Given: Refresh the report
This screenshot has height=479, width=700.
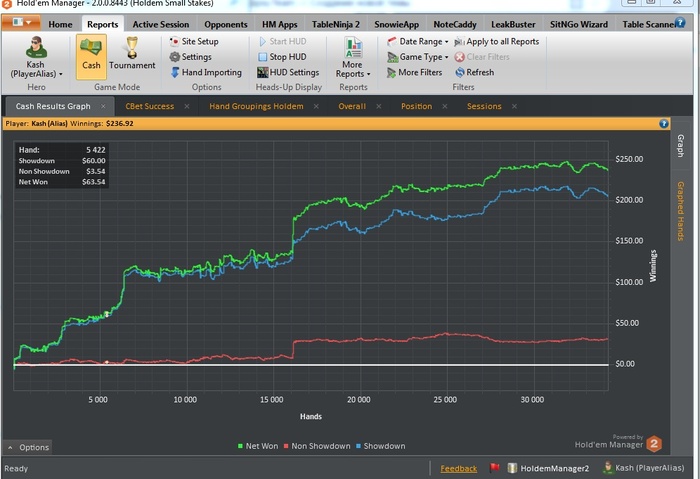Looking at the screenshot, I should tap(474, 72).
